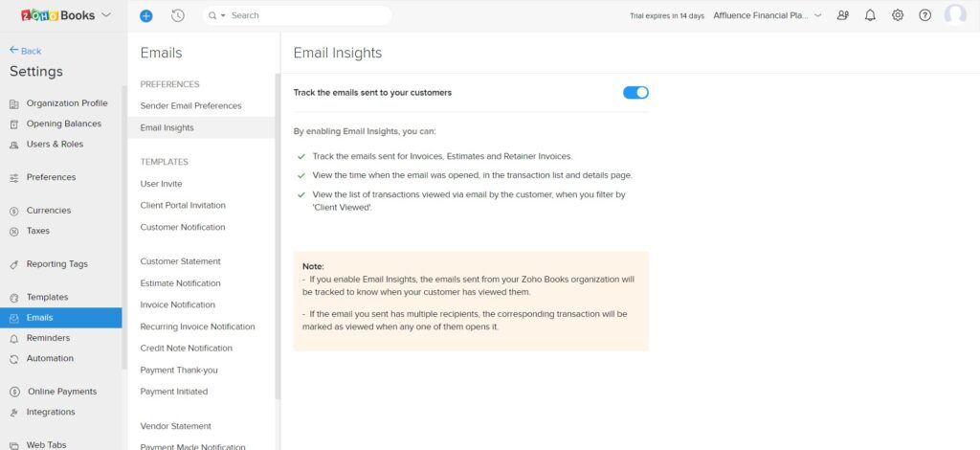Click the blue quick create plus icon

(x=146, y=15)
